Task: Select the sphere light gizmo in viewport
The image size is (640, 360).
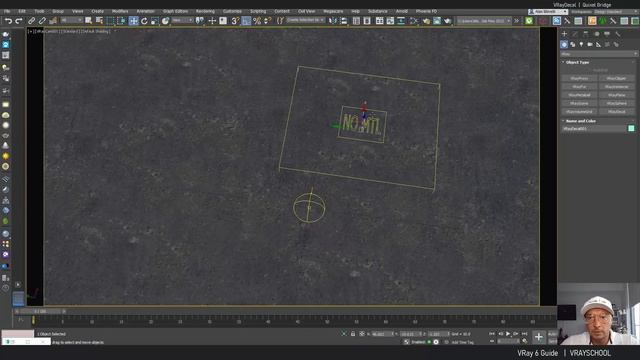Action: (309, 207)
